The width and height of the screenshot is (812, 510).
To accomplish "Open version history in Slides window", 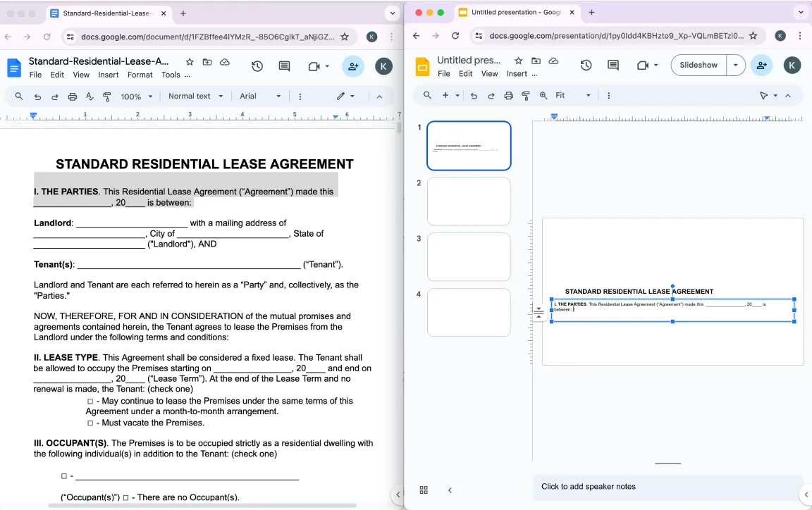I will click(x=586, y=66).
